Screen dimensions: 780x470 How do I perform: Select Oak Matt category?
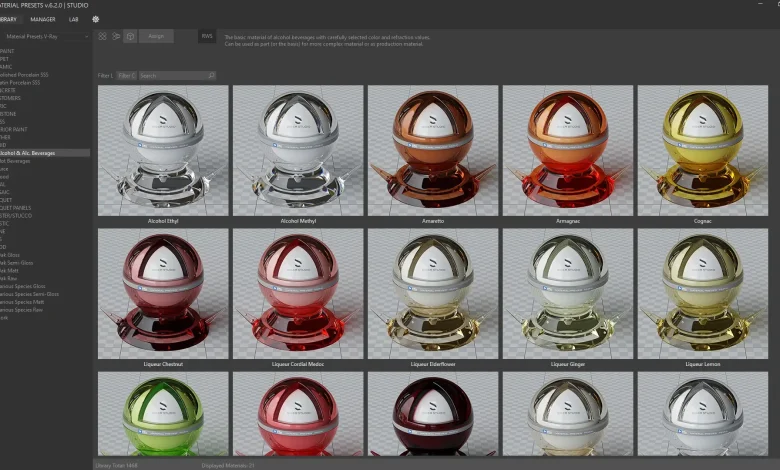click(x=9, y=271)
